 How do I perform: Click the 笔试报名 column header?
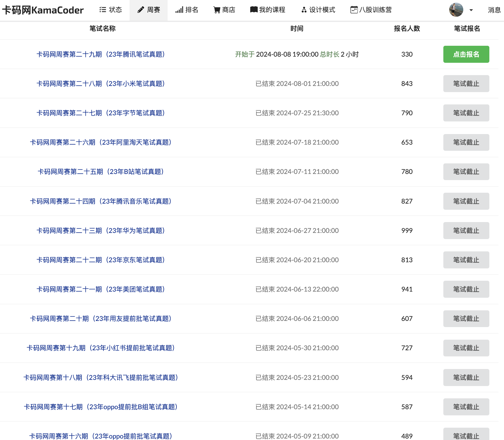click(x=467, y=28)
